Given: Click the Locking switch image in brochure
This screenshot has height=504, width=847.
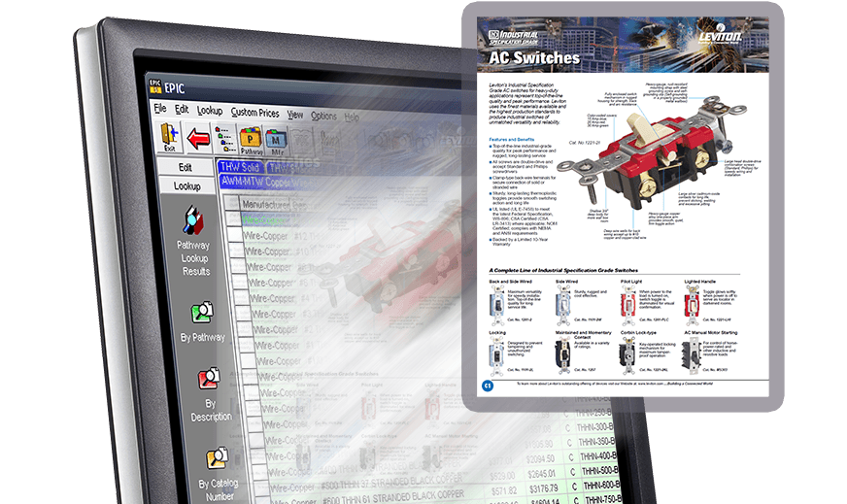Looking at the screenshot, I should 497,354.
